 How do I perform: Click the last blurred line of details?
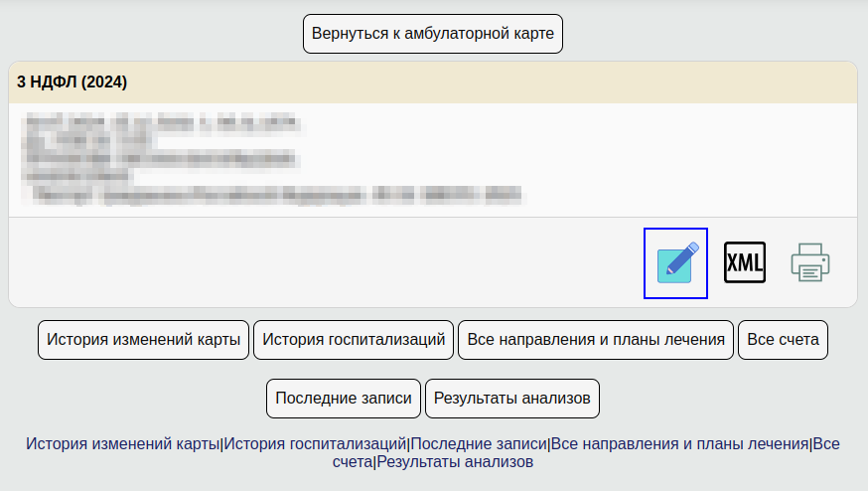pos(275,195)
